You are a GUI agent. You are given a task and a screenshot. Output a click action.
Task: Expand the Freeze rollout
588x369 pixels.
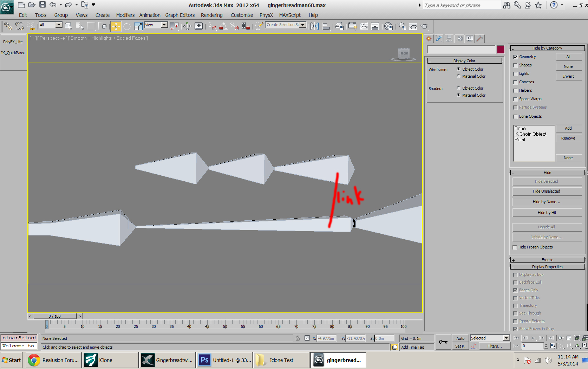pos(547,260)
